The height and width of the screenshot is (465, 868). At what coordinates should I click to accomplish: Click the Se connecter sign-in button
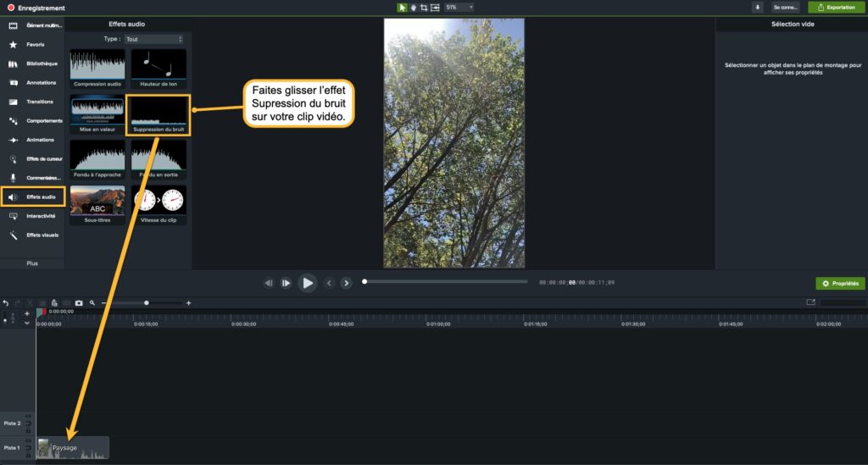(x=785, y=7)
